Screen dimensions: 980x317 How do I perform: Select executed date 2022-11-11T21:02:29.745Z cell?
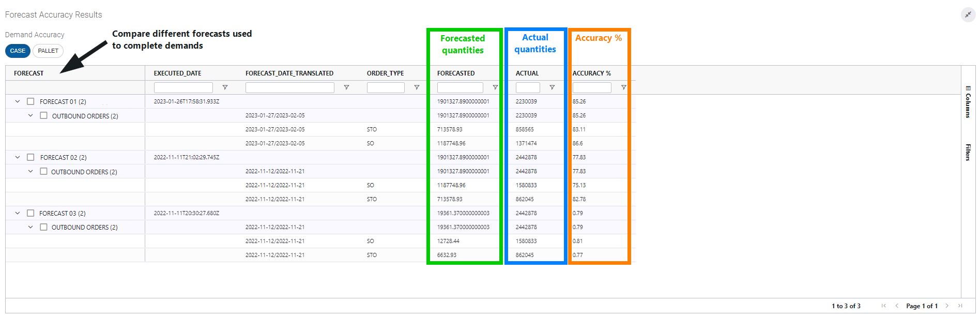(187, 157)
